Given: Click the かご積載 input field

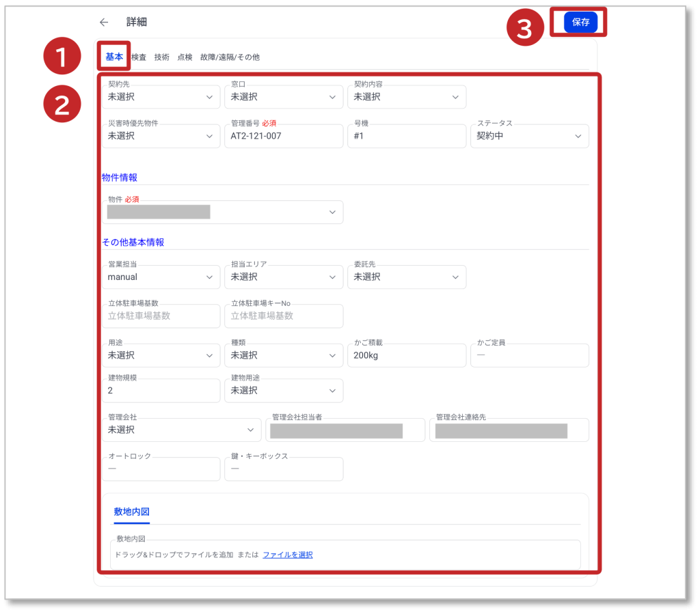Looking at the screenshot, I should 406,355.
